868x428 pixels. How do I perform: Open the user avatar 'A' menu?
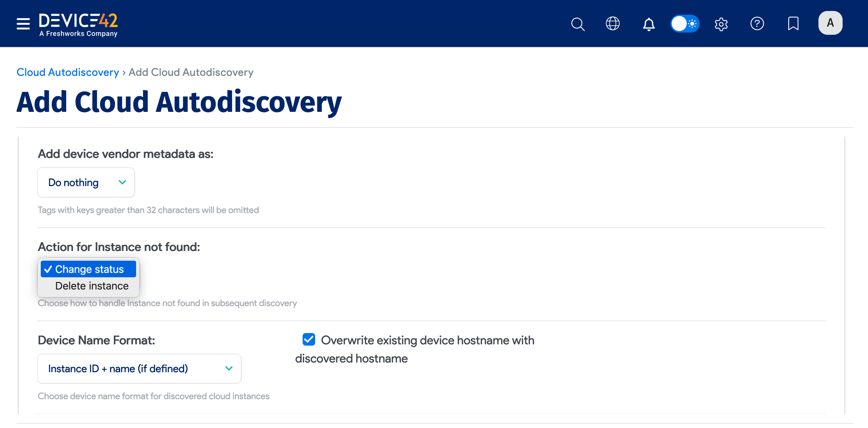[x=830, y=23]
